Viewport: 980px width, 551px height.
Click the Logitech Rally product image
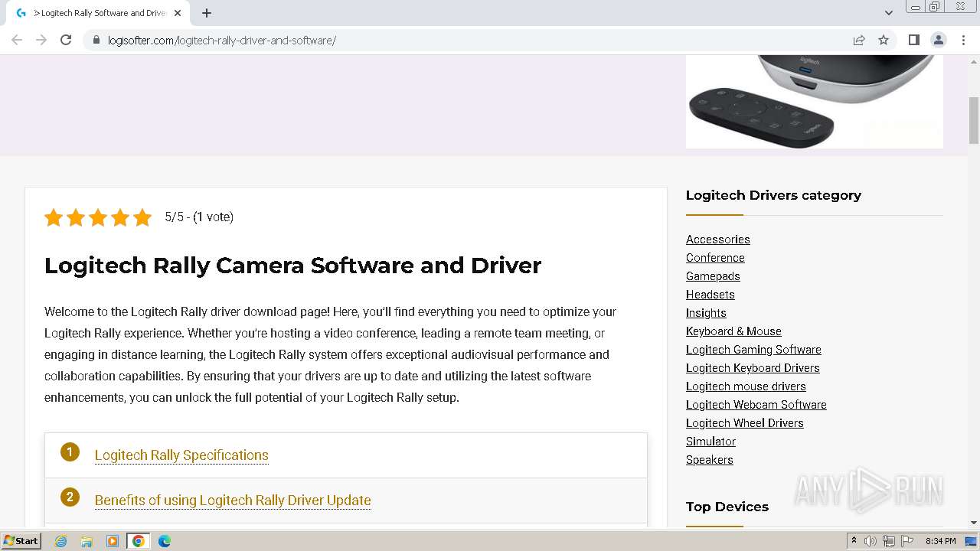(815, 101)
